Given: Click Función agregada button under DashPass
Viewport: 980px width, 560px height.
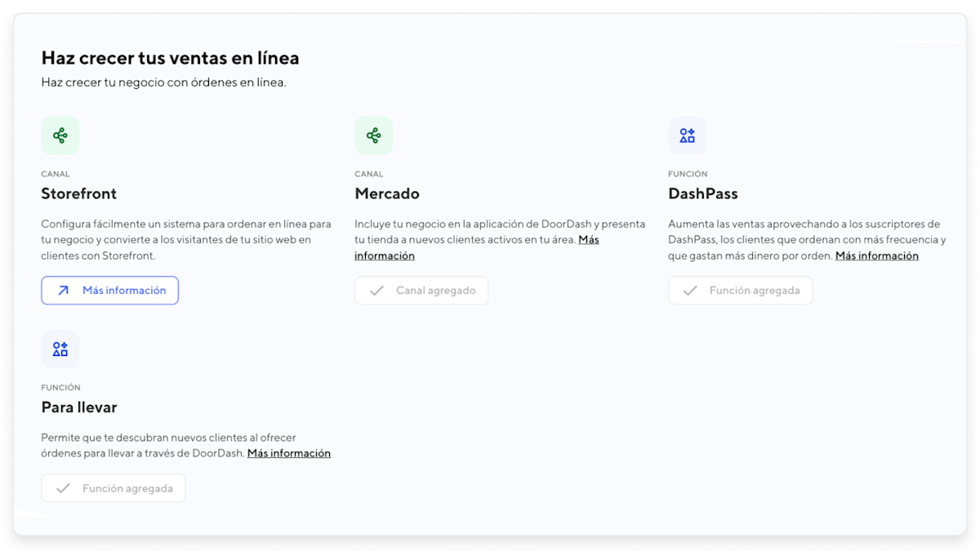Looking at the screenshot, I should pyautogui.click(x=740, y=291).
